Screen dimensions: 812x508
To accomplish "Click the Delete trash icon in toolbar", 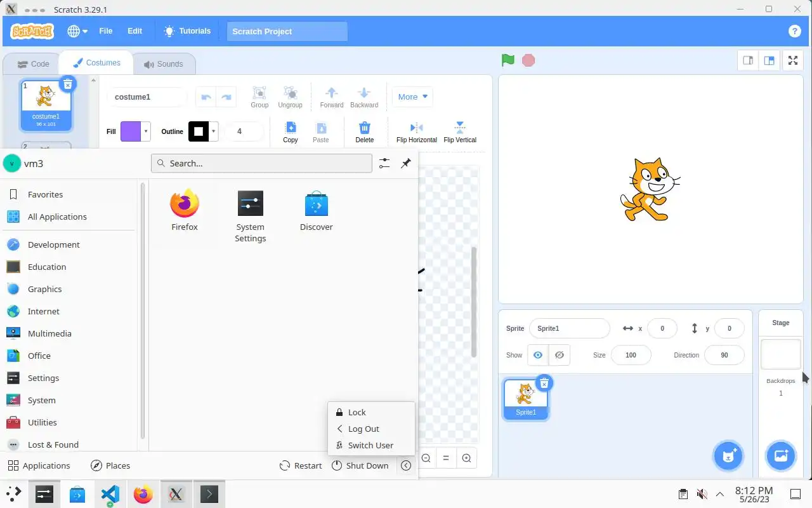I will [364, 132].
